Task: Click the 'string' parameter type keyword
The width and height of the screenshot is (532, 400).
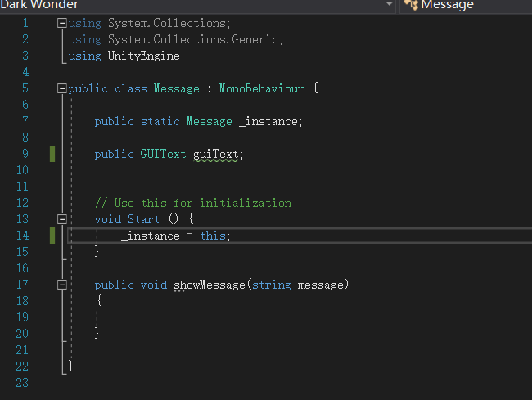Action: [x=272, y=285]
